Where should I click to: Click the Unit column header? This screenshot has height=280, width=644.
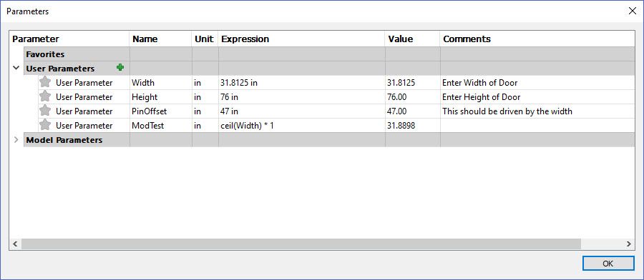[204, 39]
